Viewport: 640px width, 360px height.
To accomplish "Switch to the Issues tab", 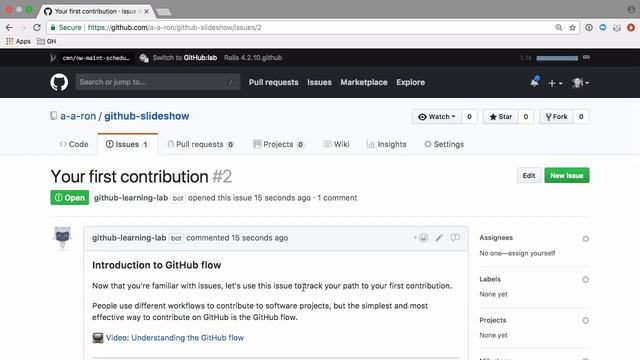I will tap(127, 144).
